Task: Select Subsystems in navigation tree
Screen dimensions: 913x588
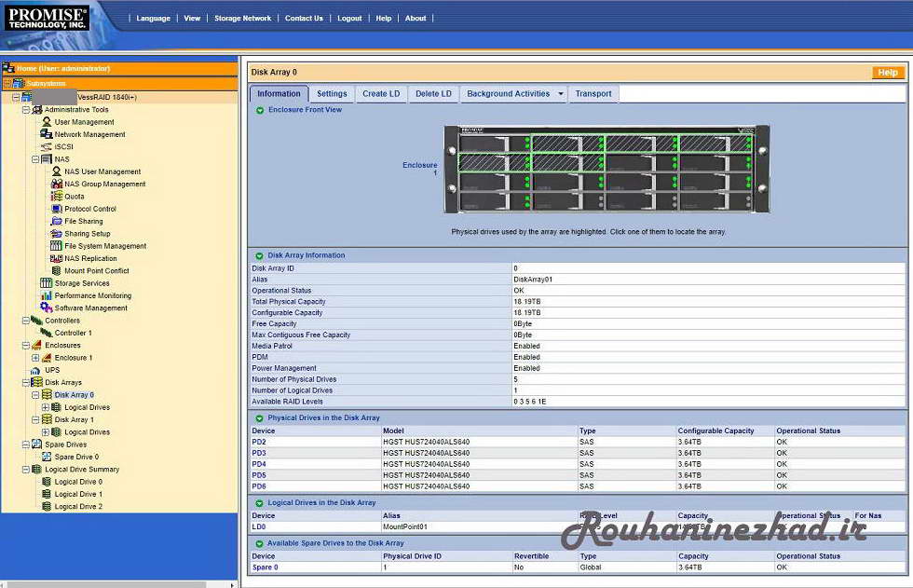Action: tap(46, 83)
